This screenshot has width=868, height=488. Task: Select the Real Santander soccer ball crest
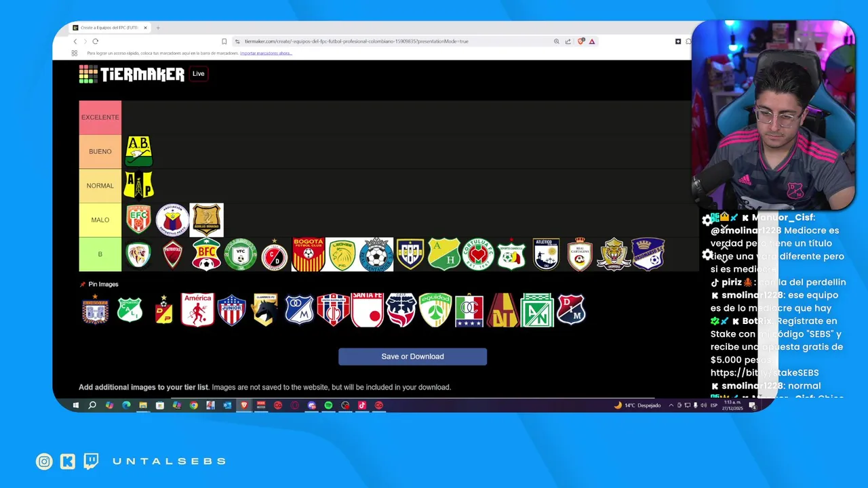point(376,254)
